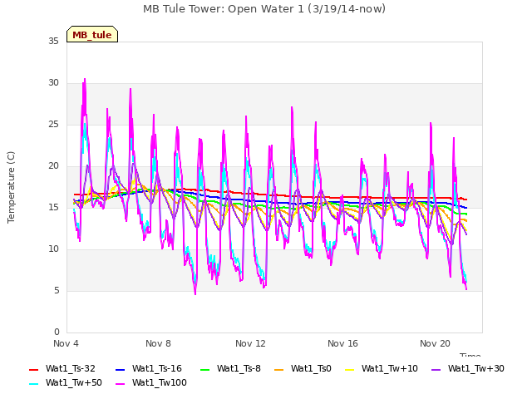The height and width of the screenshot is (399, 532).
Task: Click the Nov 20 x-axis label
Action: click(435, 343)
